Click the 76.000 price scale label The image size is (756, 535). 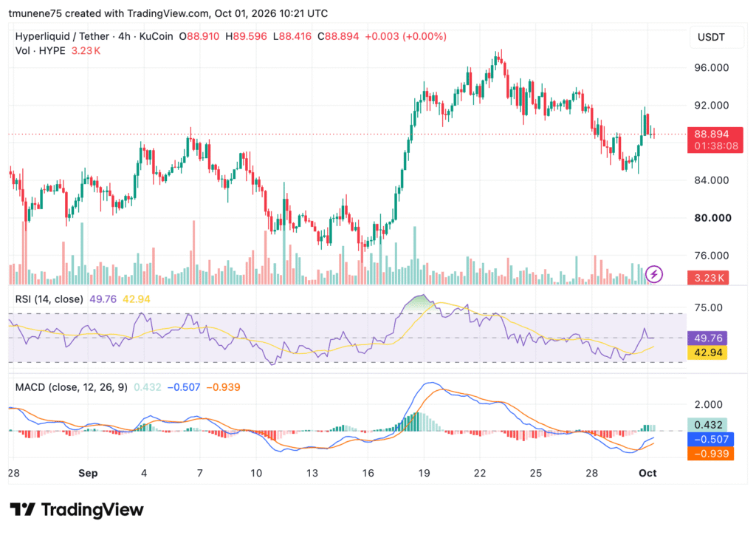[711, 255]
